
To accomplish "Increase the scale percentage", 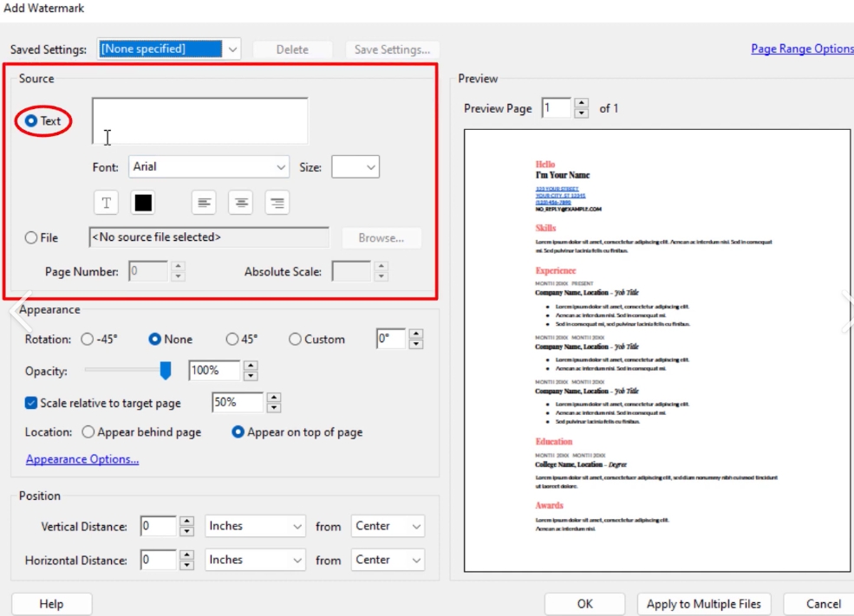I will click(x=274, y=398).
